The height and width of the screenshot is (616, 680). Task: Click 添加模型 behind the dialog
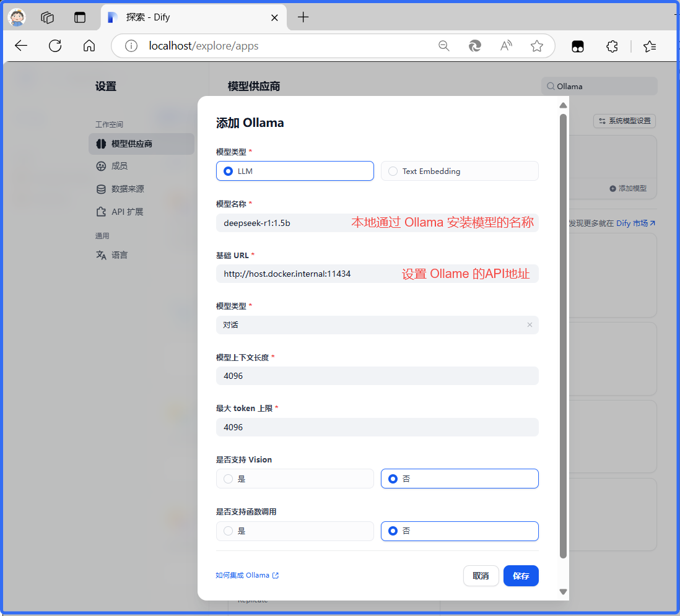click(628, 188)
